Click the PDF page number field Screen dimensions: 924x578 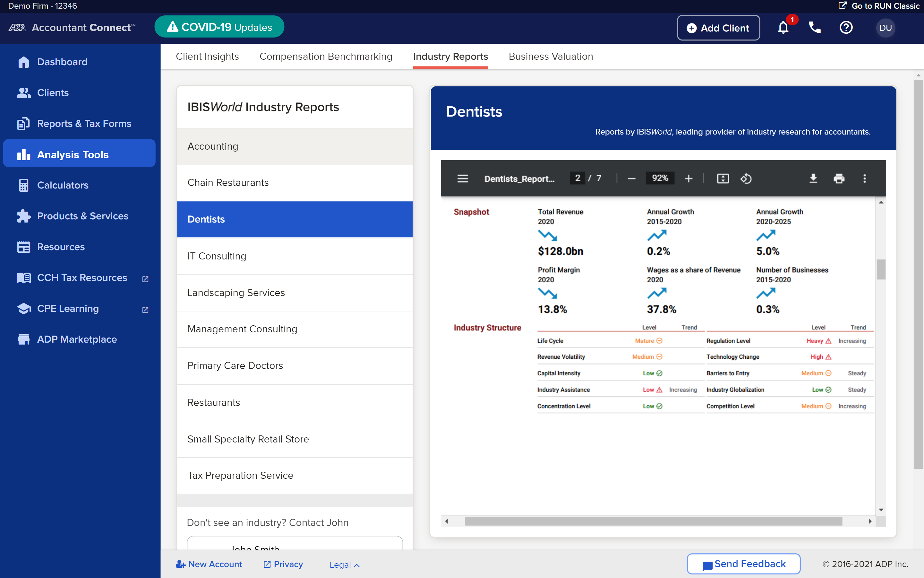click(x=577, y=178)
